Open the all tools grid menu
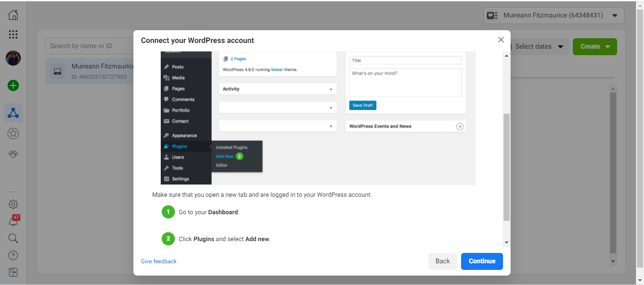This screenshot has width=644, height=285. point(13,34)
